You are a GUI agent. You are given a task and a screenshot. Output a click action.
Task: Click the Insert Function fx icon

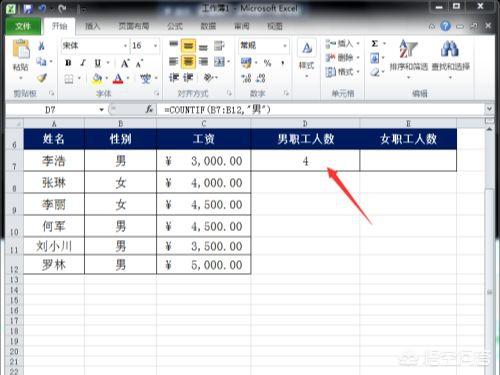(x=149, y=109)
